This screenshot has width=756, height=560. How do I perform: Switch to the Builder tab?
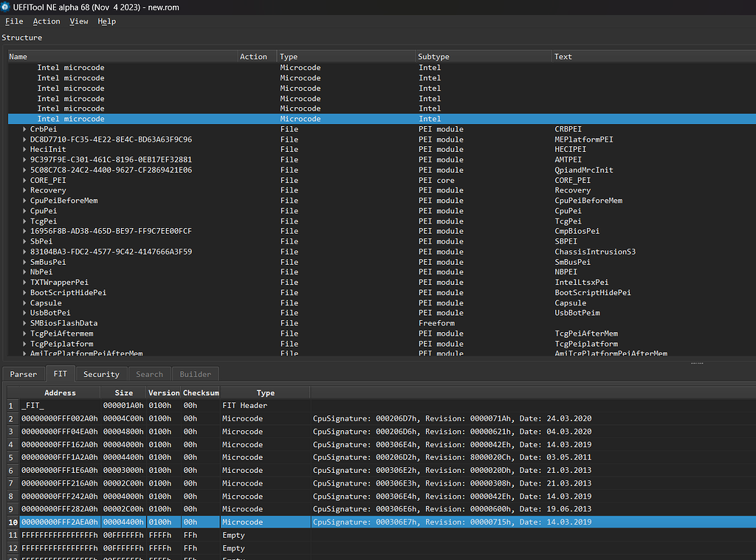pyautogui.click(x=195, y=374)
